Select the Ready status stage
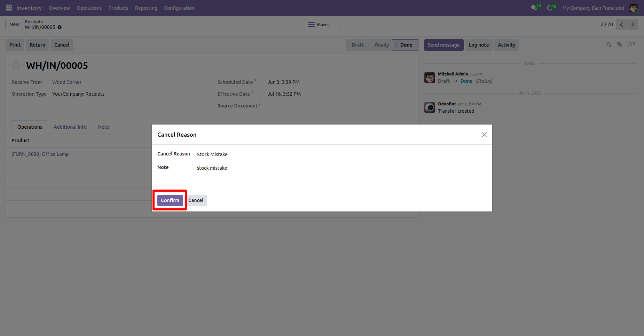 coord(382,45)
